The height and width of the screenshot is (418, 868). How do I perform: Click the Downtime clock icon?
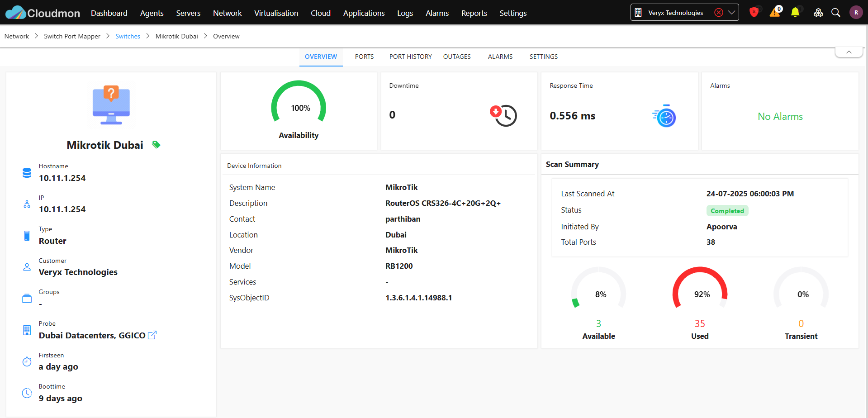coord(503,116)
